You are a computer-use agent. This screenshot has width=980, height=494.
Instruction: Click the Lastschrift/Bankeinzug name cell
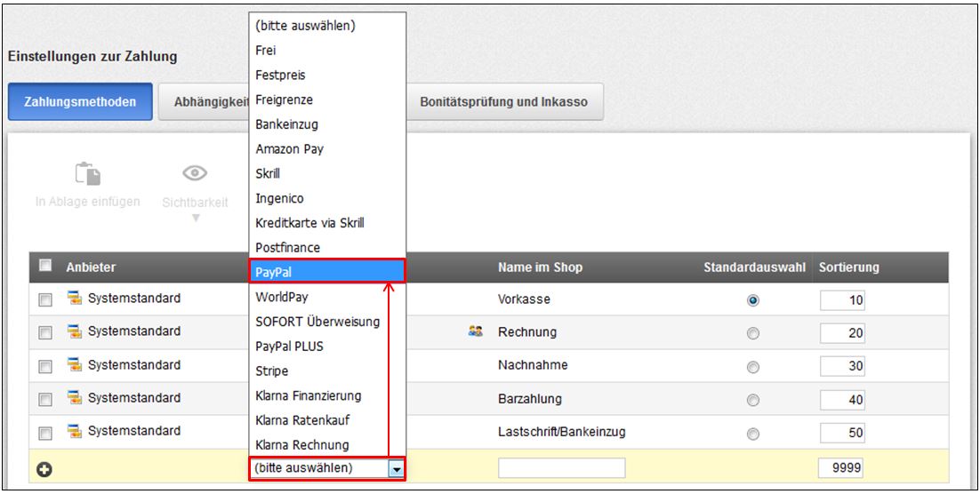[x=561, y=432]
